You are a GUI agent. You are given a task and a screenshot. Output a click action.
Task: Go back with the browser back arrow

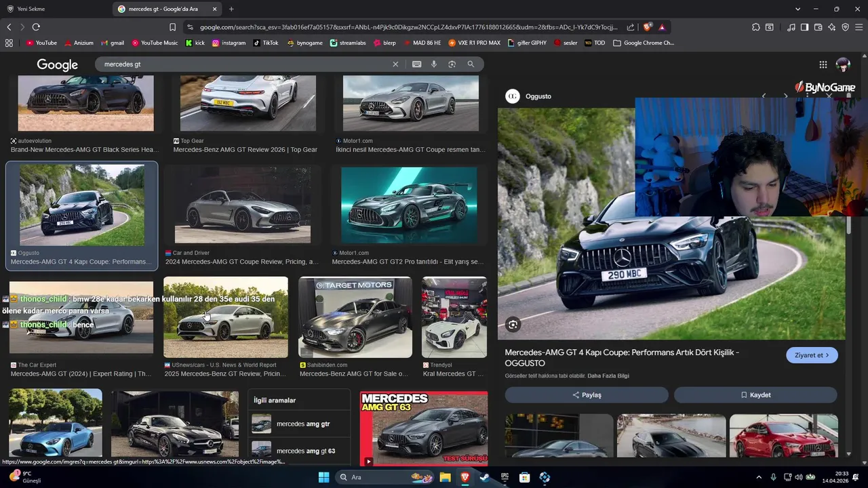coord(9,27)
